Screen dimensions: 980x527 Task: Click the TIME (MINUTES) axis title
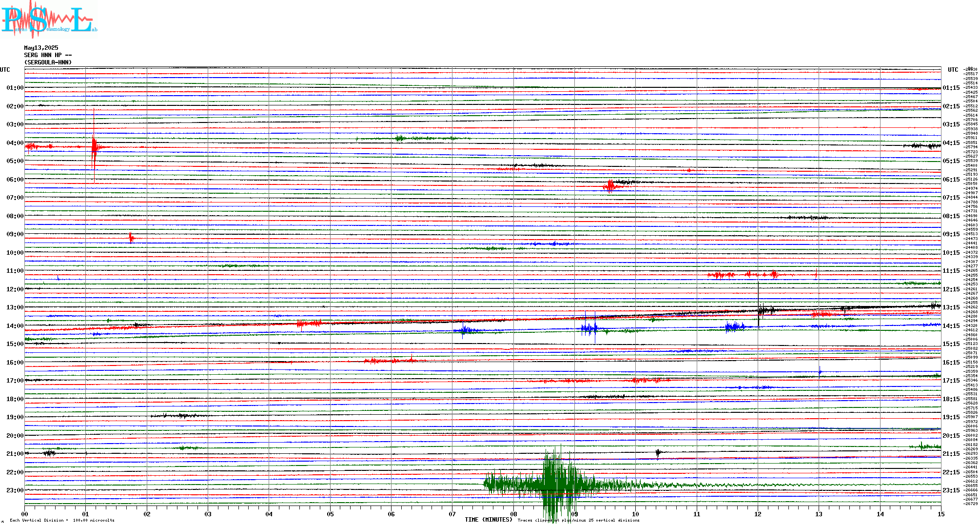click(x=489, y=520)
